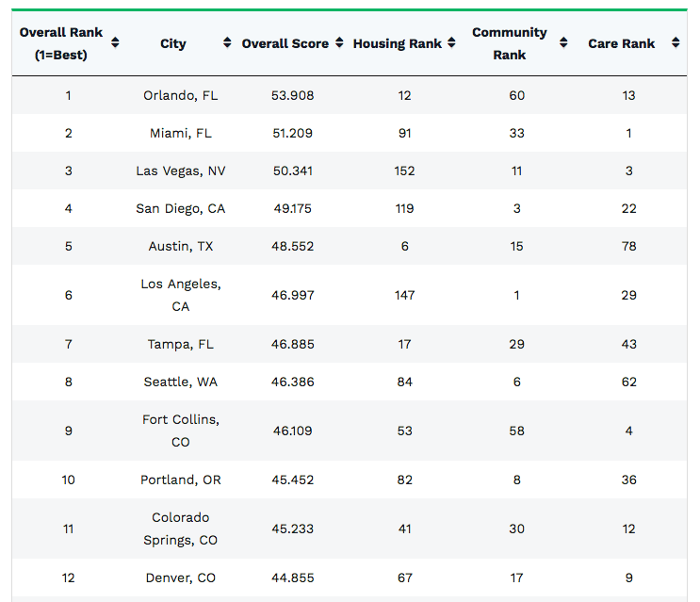Image resolution: width=700 pixels, height=602 pixels.
Task: Select Las Vegas, NV in table
Action: [181, 171]
